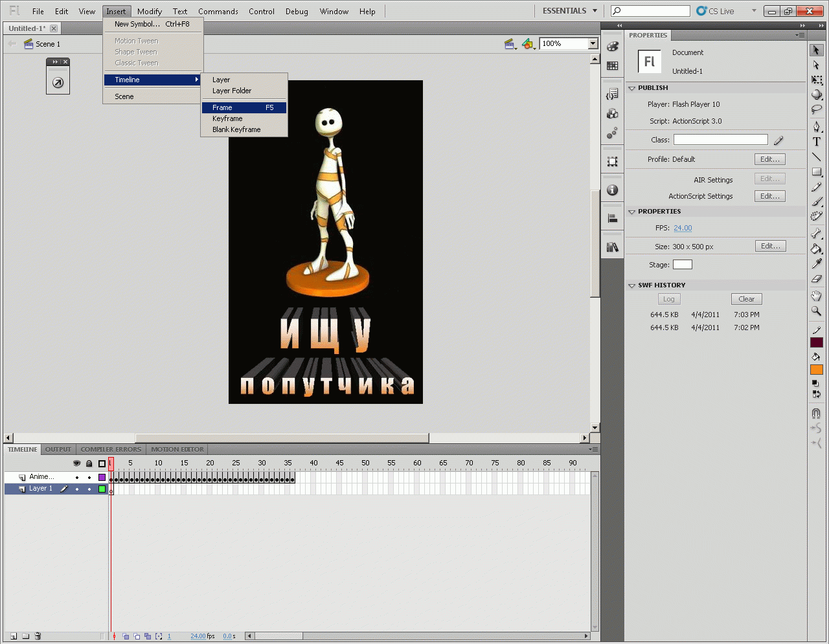Toggle the Onion Skin button
829x644 pixels.
[x=126, y=636]
